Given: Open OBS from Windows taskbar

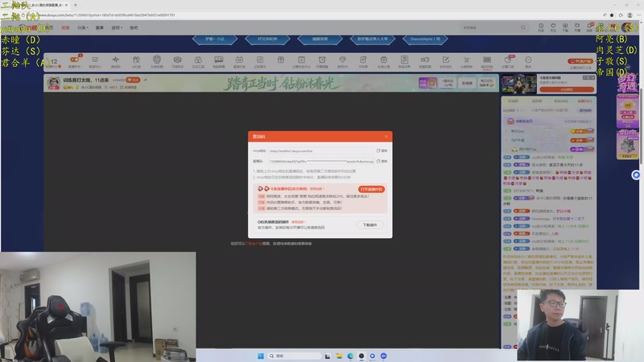Looking at the screenshot, I should pos(361,356).
